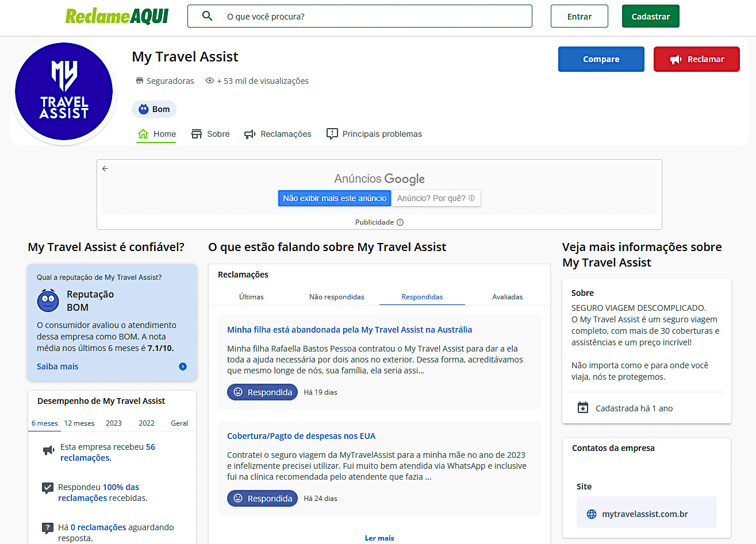Image resolution: width=756 pixels, height=544 pixels.
Task: Open complaint 'Cobertura/Pagto de despesas nos EUA'
Action: click(x=301, y=436)
